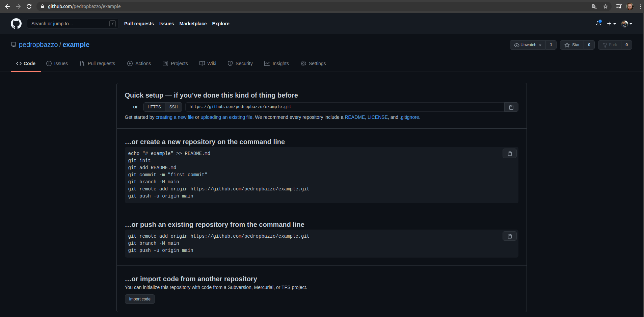The image size is (644, 317).
Task: Click the git commit -m "first commit" line
Action: pyautogui.click(x=168, y=175)
